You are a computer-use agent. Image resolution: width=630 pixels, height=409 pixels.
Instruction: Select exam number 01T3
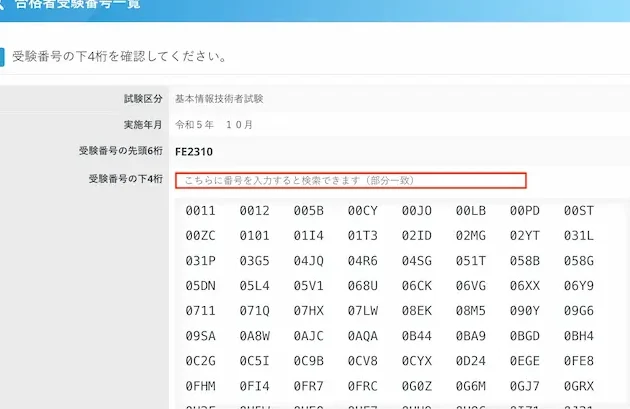coord(362,236)
